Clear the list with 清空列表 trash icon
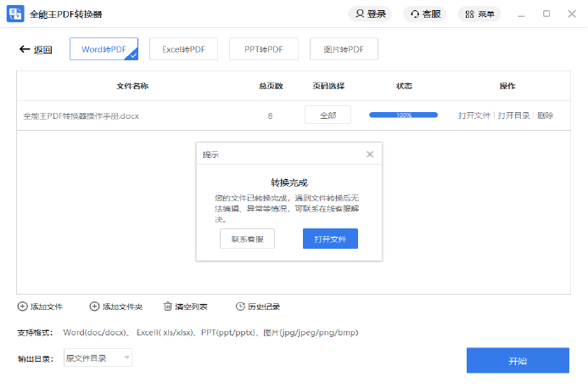This screenshot has width=588, height=388. pyautogui.click(x=167, y=306)
